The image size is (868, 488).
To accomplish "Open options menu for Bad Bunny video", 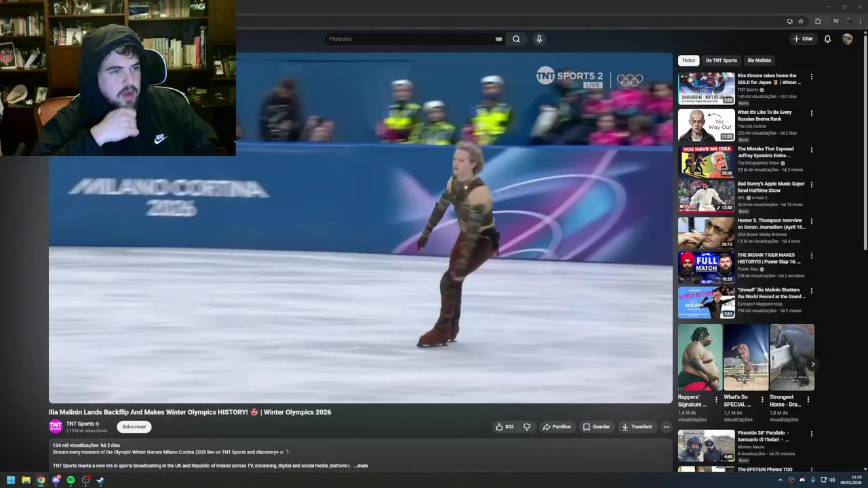I will pyautogui.click(x=811, y=184).
